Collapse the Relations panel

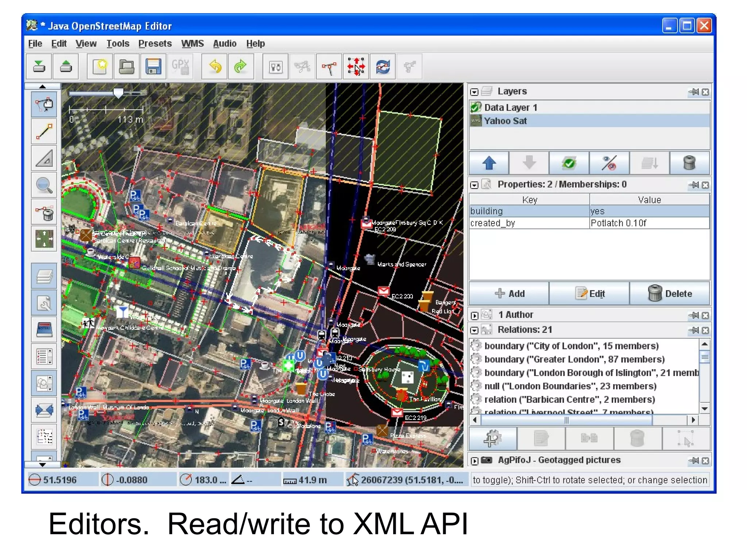(474, 331)
